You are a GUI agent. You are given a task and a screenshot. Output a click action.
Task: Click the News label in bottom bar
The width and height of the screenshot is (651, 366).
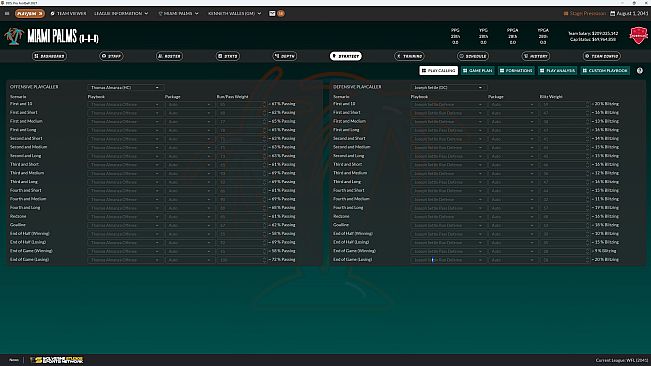(x=14, y=360)
